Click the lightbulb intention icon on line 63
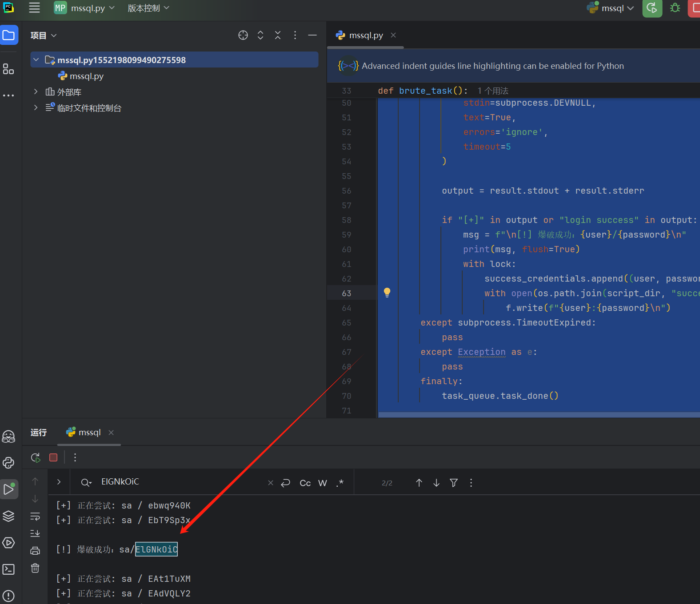Image resolution: width=700 pixels, height=604 pixels. 387,292
